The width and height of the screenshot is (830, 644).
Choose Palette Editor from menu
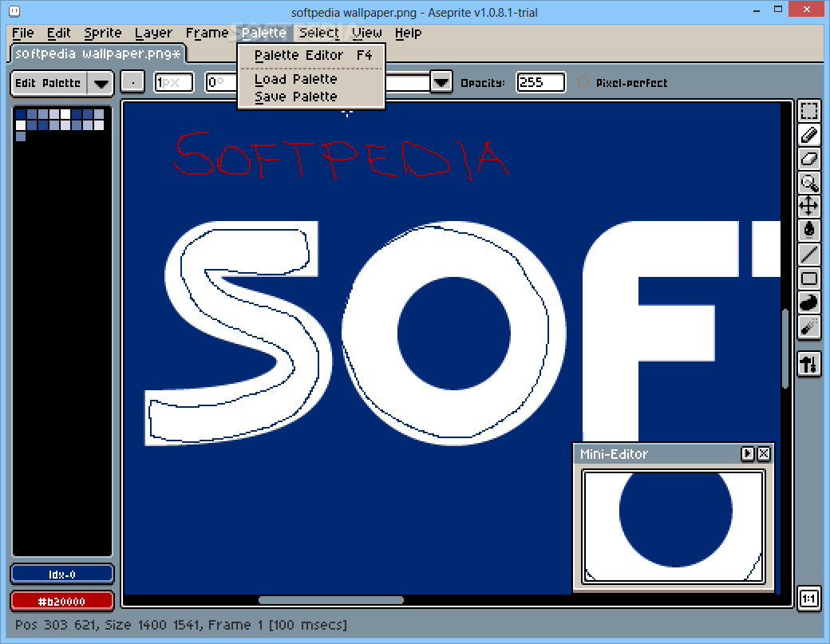[312, 56]
